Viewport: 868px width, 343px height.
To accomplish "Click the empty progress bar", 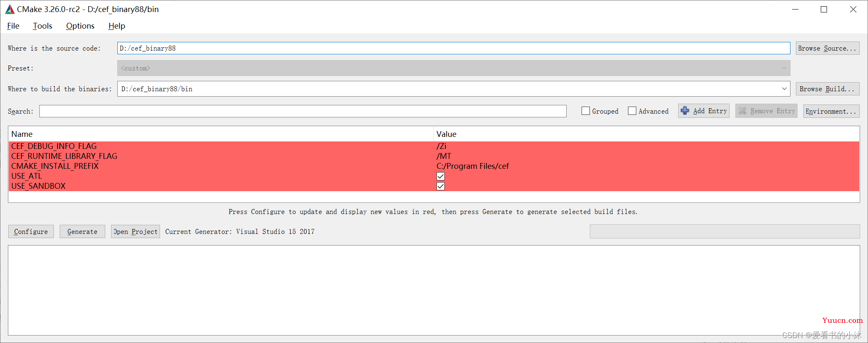I will (725, 231).
